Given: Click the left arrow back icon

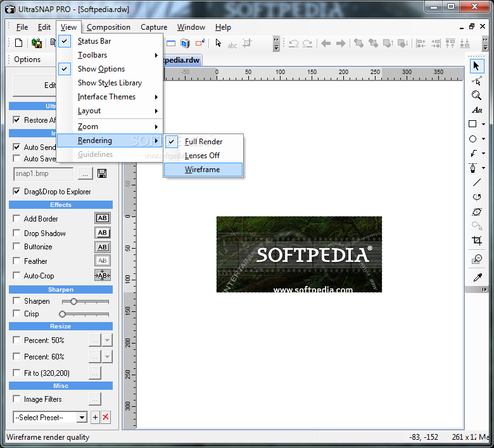Looking at the screenshot, I should [326, 44].
